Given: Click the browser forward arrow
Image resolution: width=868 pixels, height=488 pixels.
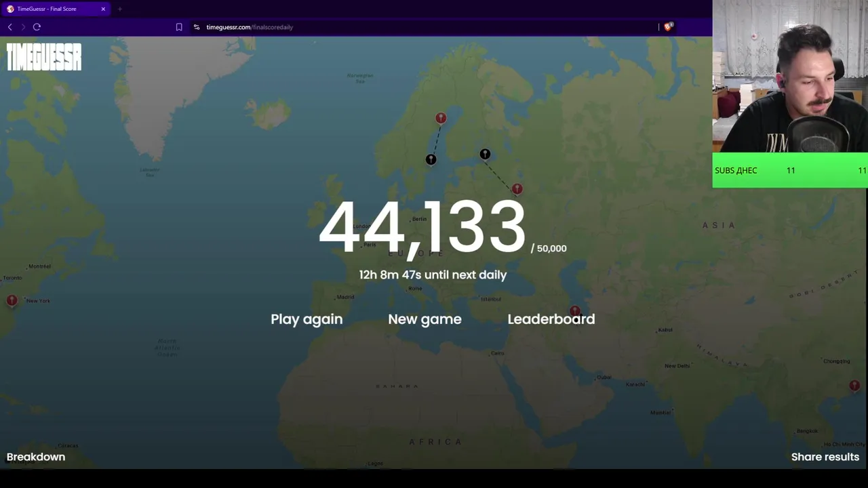Looking at the screenshot, I should coord(23,27).
